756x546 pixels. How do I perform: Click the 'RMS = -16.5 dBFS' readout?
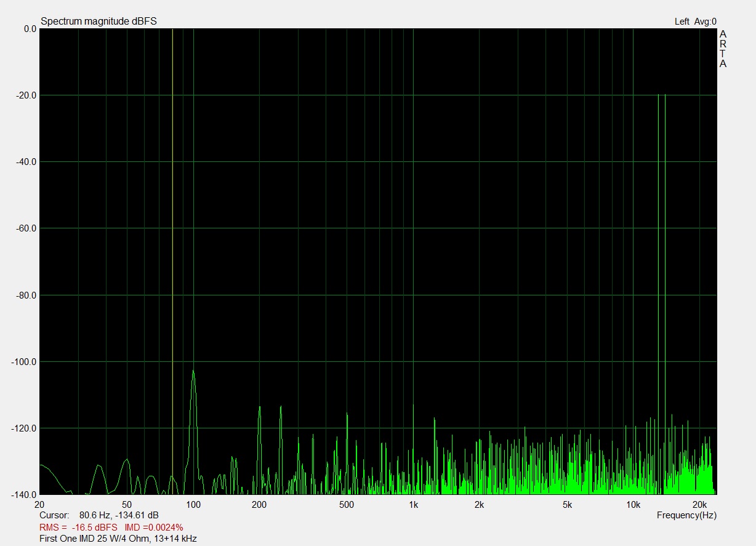78,528
